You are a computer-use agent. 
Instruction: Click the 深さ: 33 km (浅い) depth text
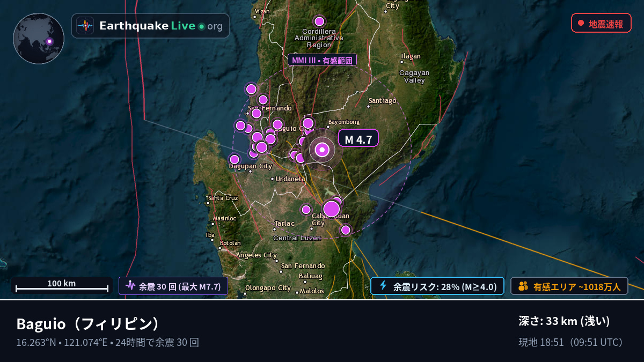565,321
